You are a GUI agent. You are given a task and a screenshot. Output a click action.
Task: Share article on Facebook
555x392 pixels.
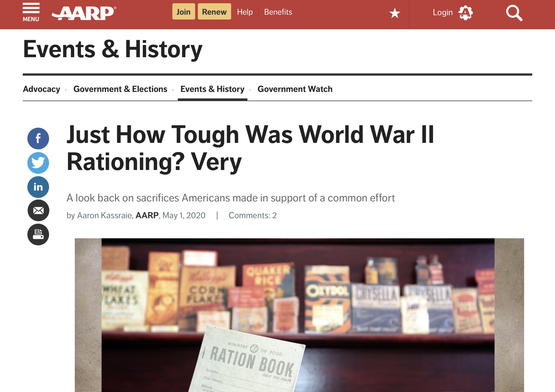coord(38,139)
